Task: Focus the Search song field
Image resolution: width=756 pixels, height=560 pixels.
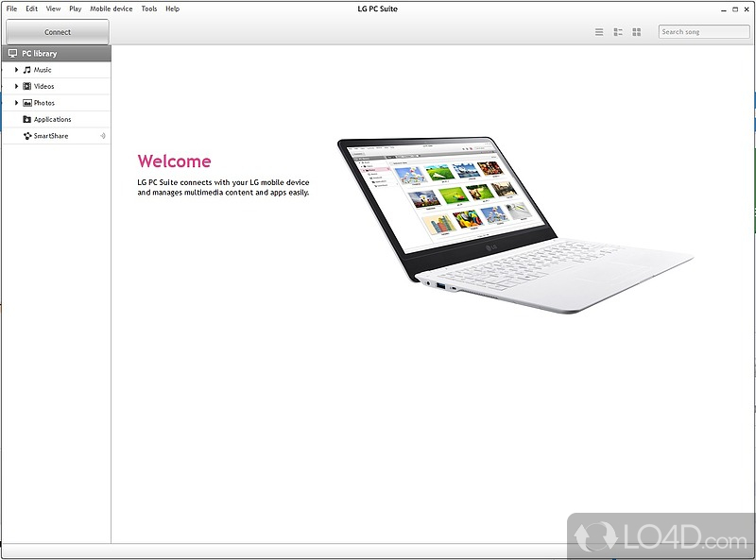Action: [704, 32]
